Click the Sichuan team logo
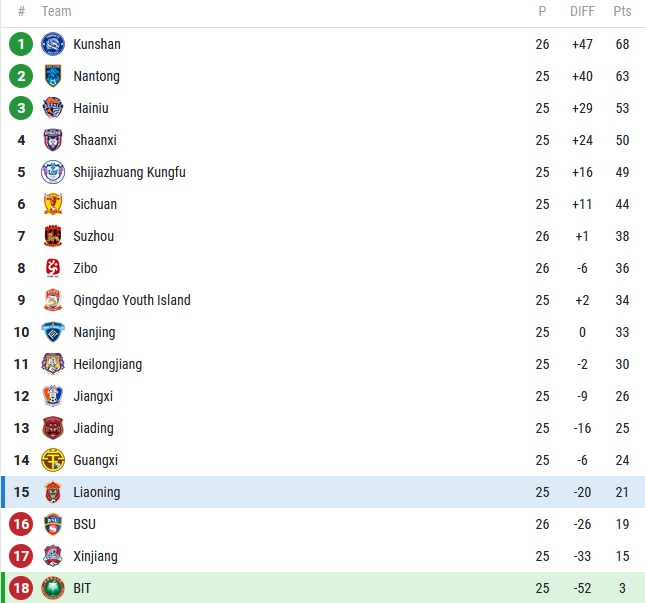645x603 pixels. 53,204
